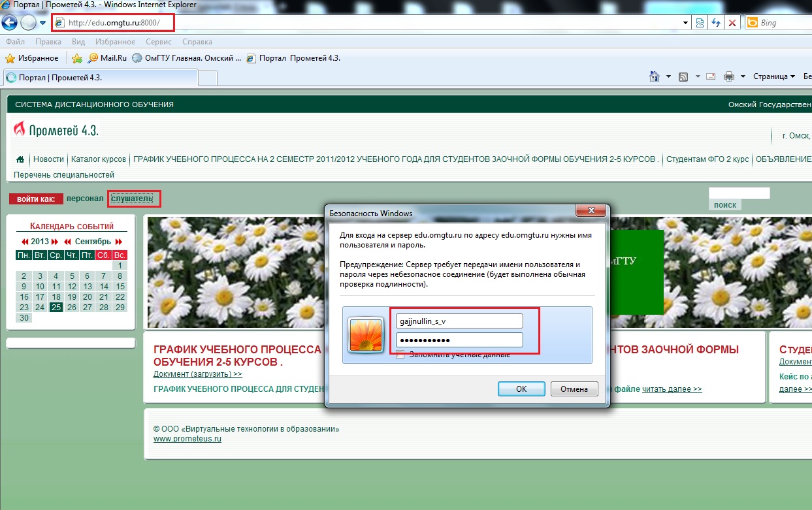Click the Compatibility View icon in address bar
Viewport: 812px width, 510px height.
700,23
